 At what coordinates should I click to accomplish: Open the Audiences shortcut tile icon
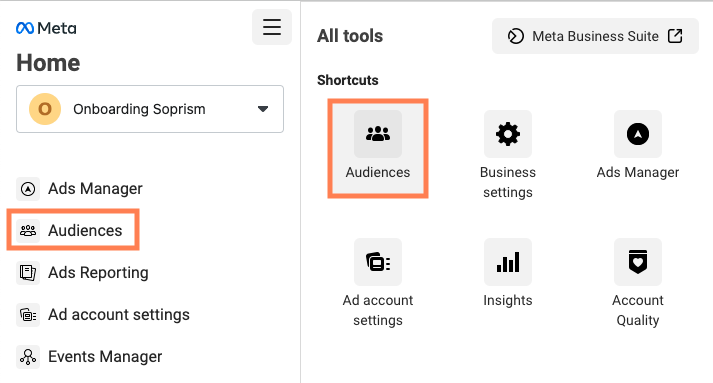click(x=378, y=134)
